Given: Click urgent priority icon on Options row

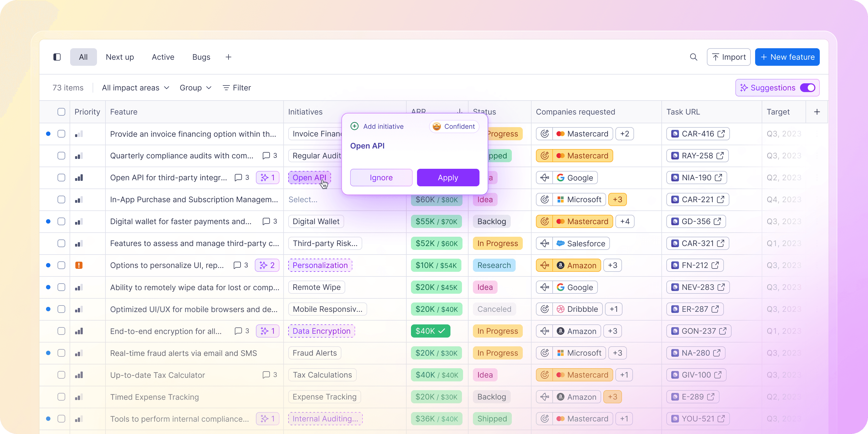Looking at the screenshot, I should tap(79, 265).
